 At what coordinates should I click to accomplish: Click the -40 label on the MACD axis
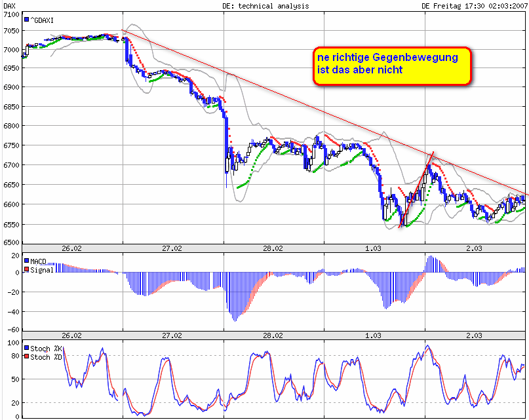[14, 312]
